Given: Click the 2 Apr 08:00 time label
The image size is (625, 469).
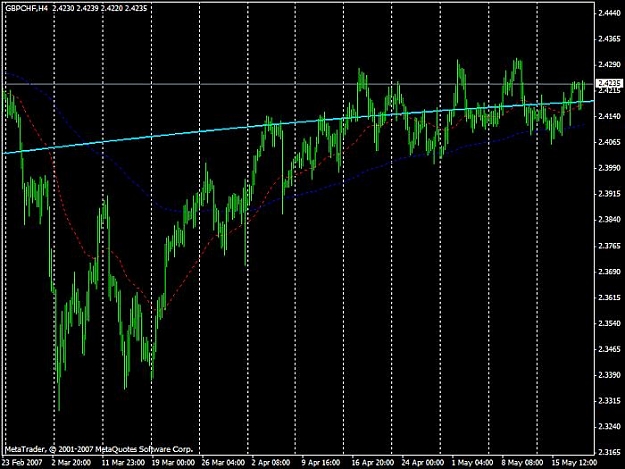Looking at the screenshot, I should coord(271,463).
